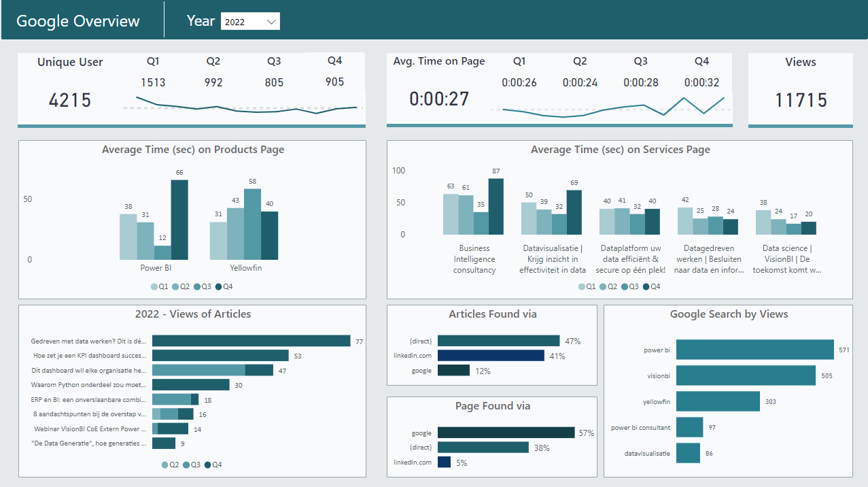Select Business Intelligence consultancy Q4 bar
Image resolution: width=868 pixels, height=487 pixels.
coord(496,206)
